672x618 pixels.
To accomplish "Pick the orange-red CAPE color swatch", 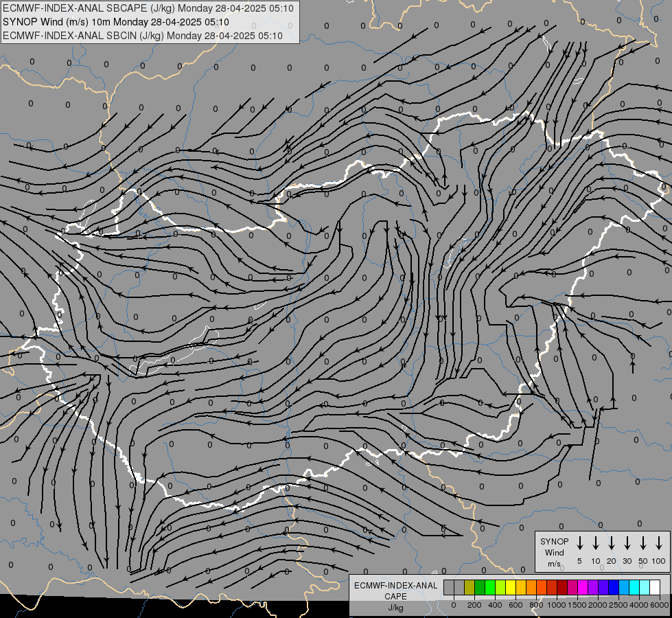I will 542,587.
